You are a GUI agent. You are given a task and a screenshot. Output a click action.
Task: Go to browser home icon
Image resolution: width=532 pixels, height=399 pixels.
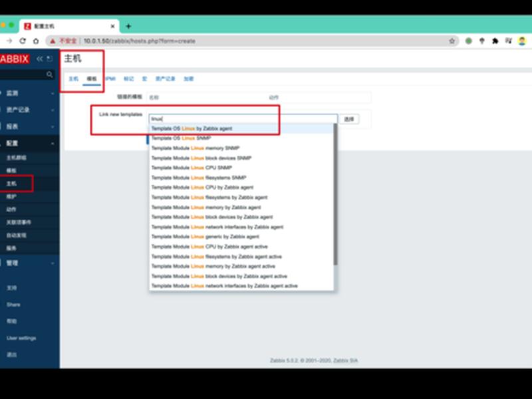pyautogui.click(x=36, y=41)
